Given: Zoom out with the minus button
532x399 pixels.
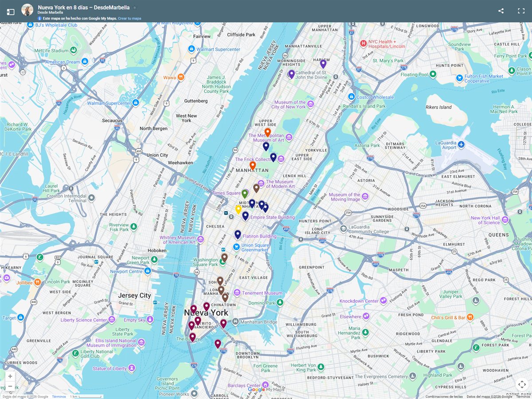Looking at the screenshot, I should pos(10,386).
